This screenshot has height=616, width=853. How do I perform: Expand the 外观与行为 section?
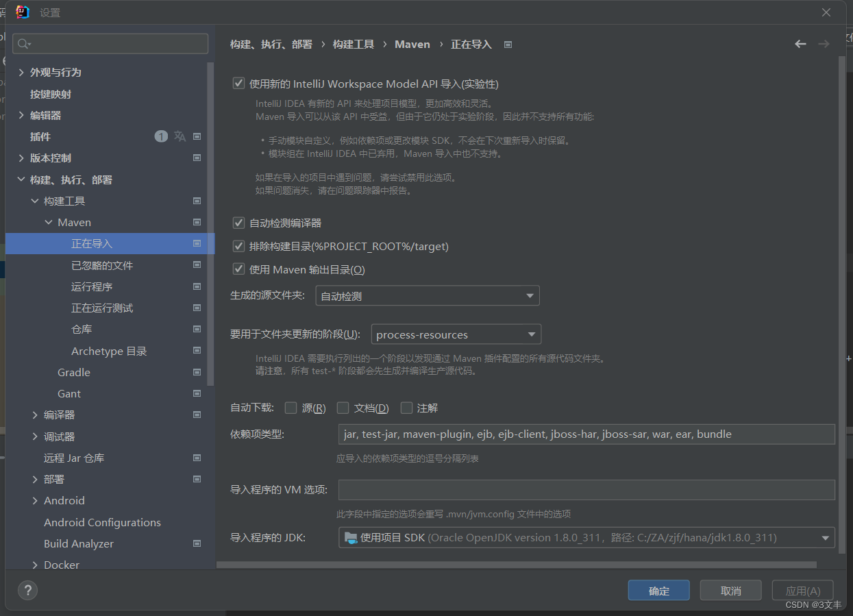[x=21, y=72]
